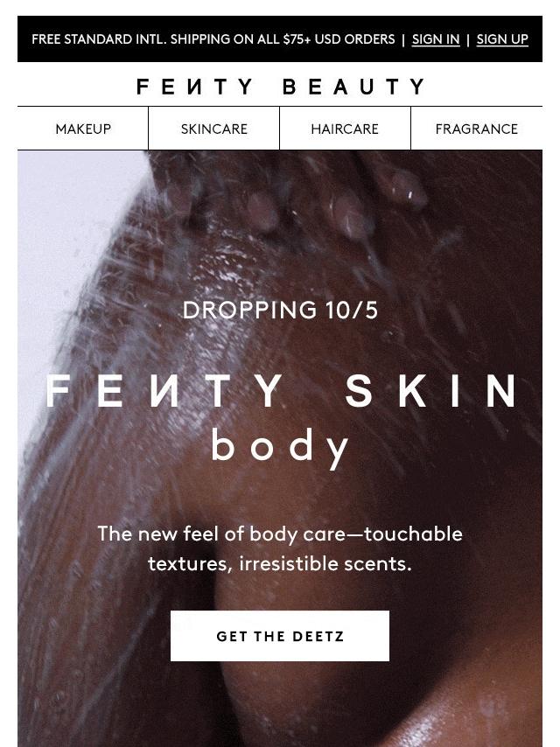This screenshot has width=560, height=747.
Task: Open the SIGN IN link
Action: click(436, 39)
